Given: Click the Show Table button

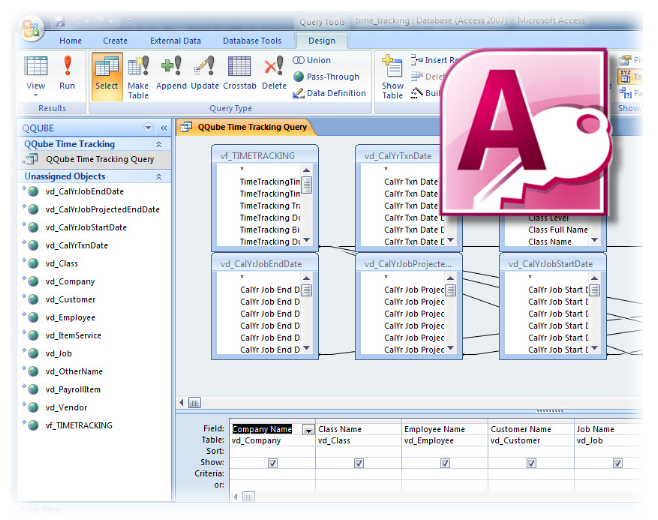Looking at the screenshot, I should click(x=392, y=77).
